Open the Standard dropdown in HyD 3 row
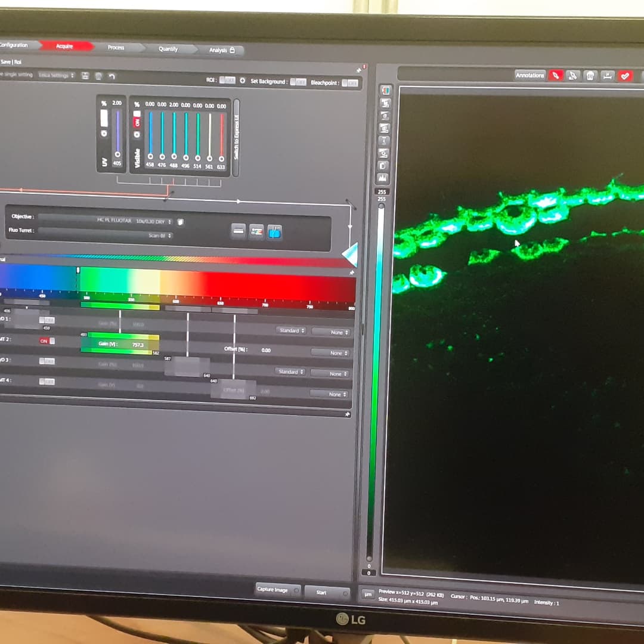 coord(290,371)
